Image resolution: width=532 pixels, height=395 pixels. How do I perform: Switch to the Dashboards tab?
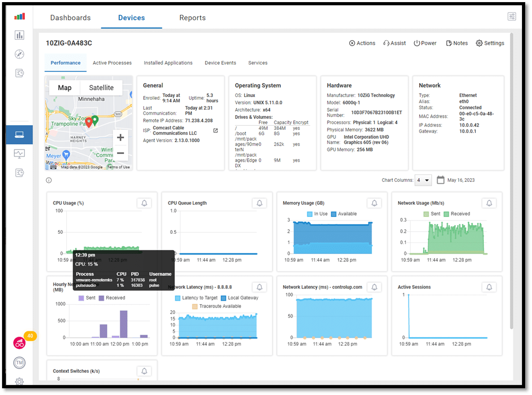(x=70, y=17)
